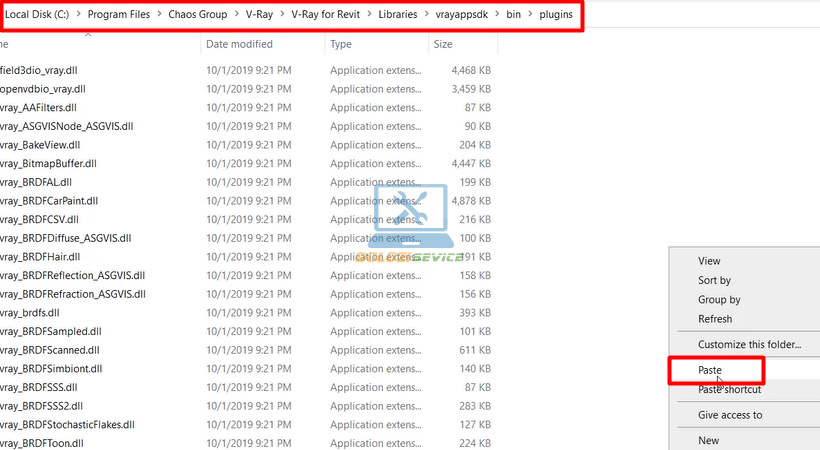Sort files by Date modified column
Screen dimensions: 820x450
coord(239,44)
